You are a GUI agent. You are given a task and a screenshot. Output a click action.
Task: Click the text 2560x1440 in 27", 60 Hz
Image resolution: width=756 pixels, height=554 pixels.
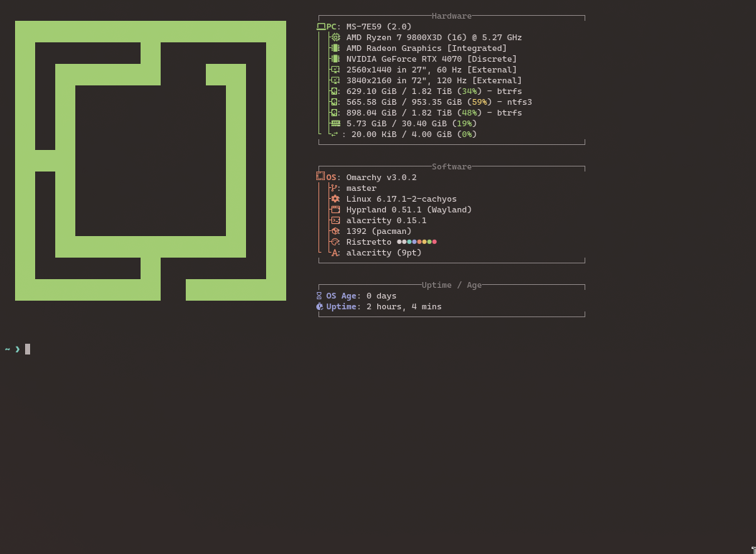pyautogui.click(x=404, y=70)
